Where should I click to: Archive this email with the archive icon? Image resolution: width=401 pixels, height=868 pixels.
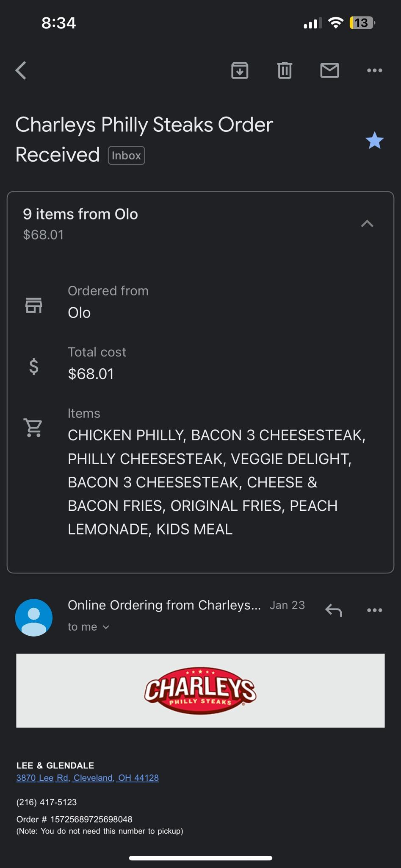tap(240, 70)
